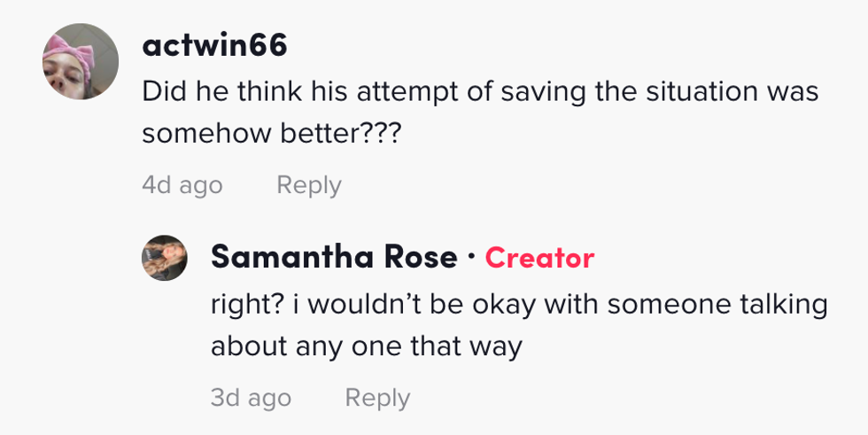Select actwin66's comment about saving the situation
868x435 pixels.
point(479,113)
